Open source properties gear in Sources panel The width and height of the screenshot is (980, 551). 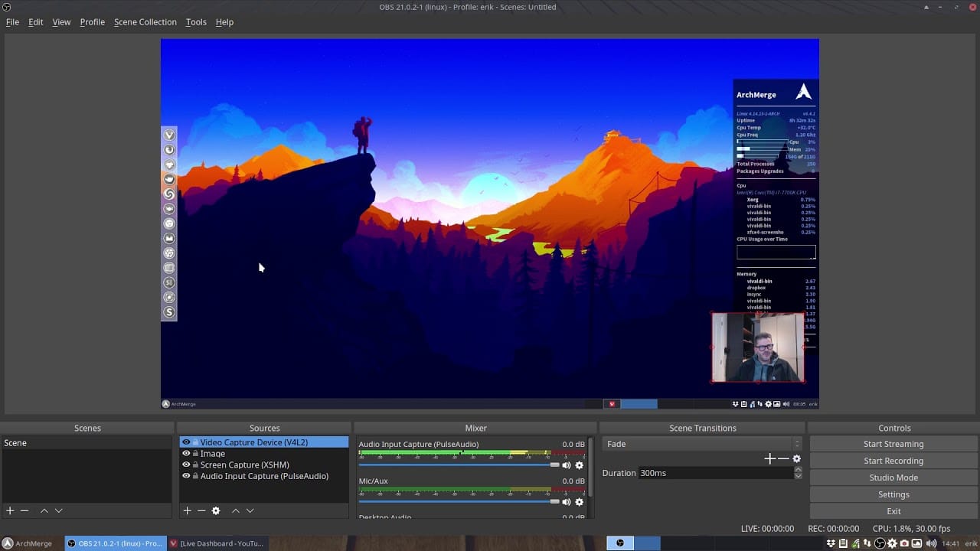[x=216, y=510]
